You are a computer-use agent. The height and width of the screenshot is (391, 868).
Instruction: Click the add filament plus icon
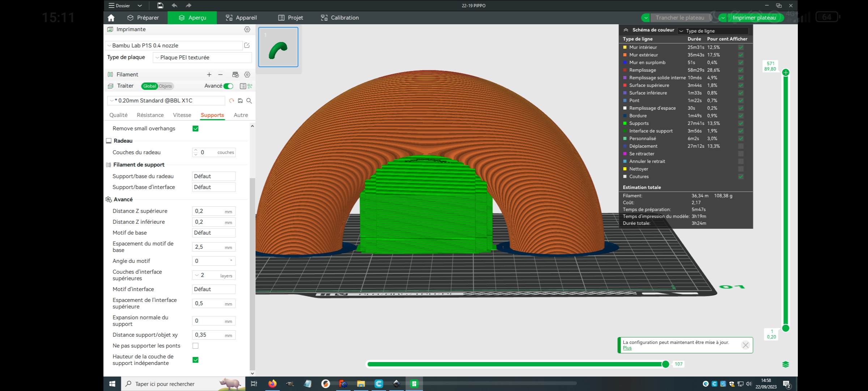pyautogui.click(x=209, y=75)
